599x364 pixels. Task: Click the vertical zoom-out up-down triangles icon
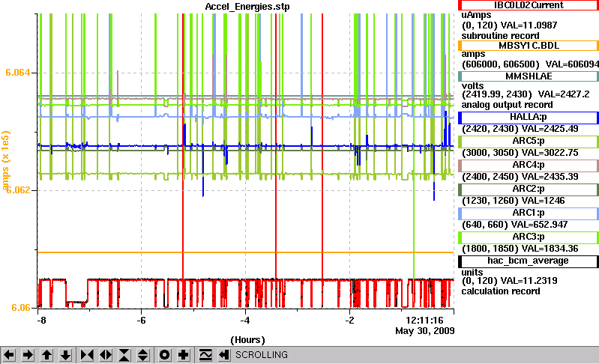click(143, 355)
